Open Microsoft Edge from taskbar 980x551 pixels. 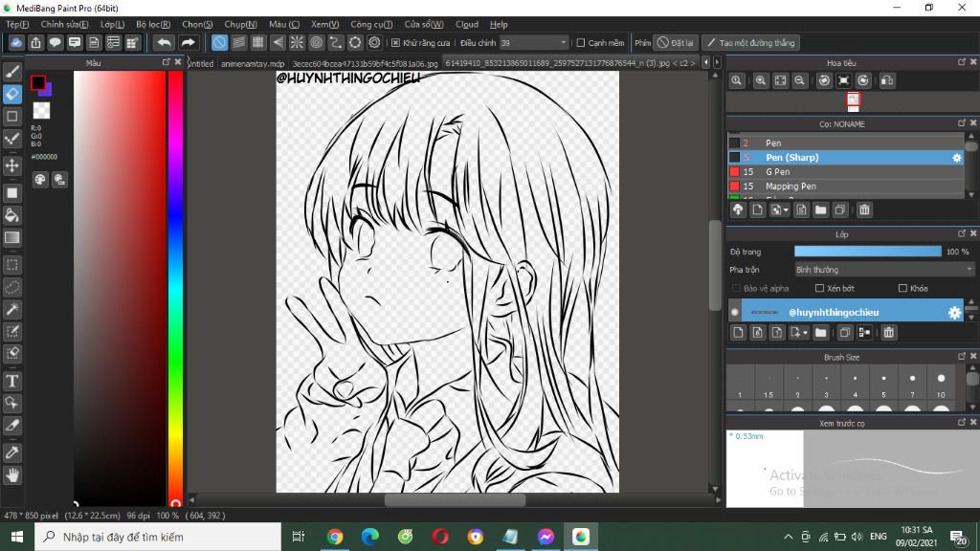tap(370, 537)
